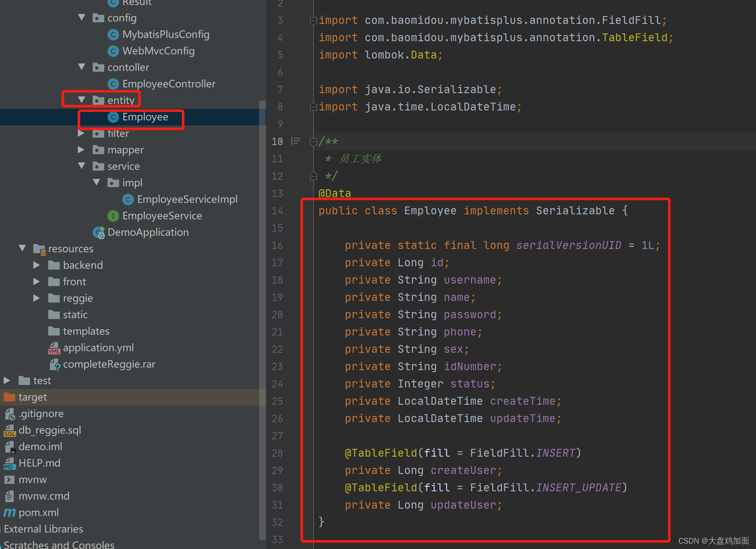Select the static folder
This screenshot has height=549, width=756.
pos(75,315)
